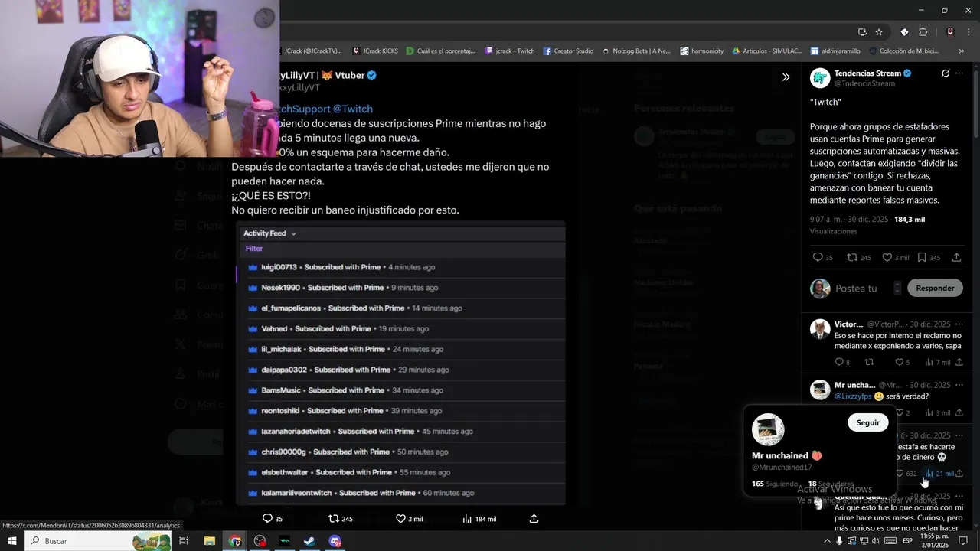Open browser profile avatar icon
Screen dimensions: 980x551
point(950,32)
